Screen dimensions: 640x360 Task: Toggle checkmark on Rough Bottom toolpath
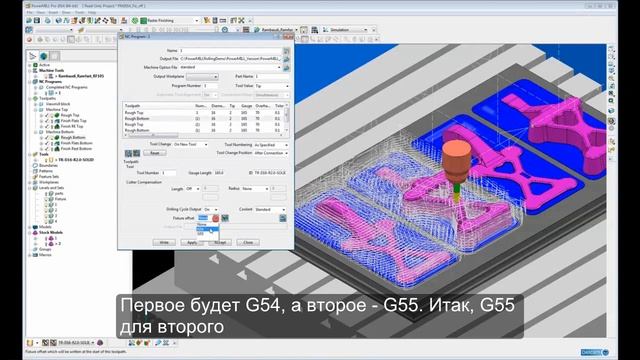tap(47, 138)
